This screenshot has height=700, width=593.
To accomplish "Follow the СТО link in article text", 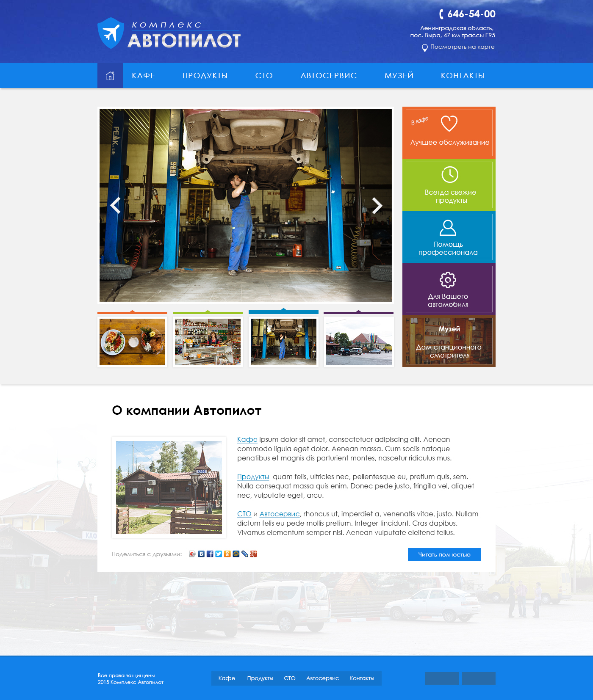I will (x=244, y=514).
